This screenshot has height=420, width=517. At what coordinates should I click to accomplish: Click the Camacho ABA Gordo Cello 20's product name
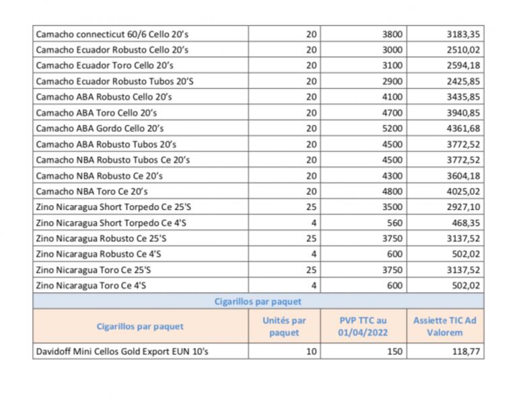click(x=100, y=128)
